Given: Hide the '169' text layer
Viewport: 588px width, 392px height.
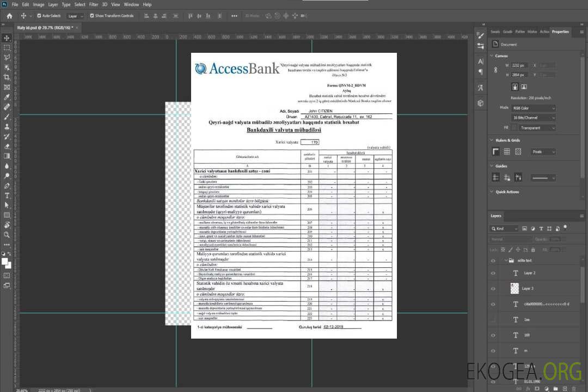Looking at the screenshot, I should pyautogui.click(x=493, y=335).
